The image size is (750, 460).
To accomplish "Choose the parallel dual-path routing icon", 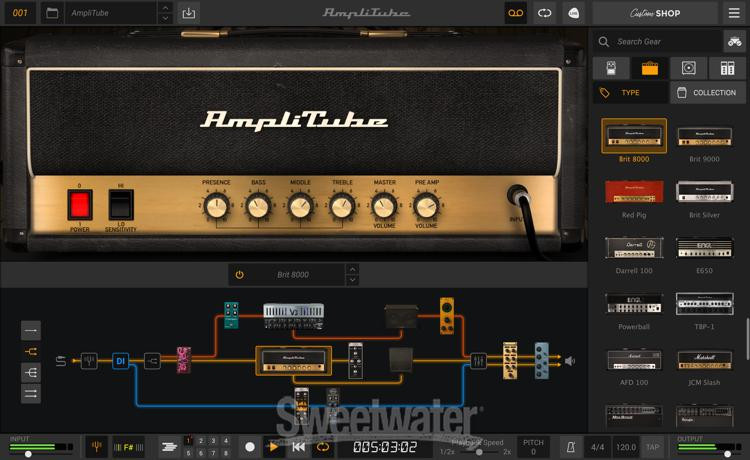I will pyautogui.click(x=31, y=394).
